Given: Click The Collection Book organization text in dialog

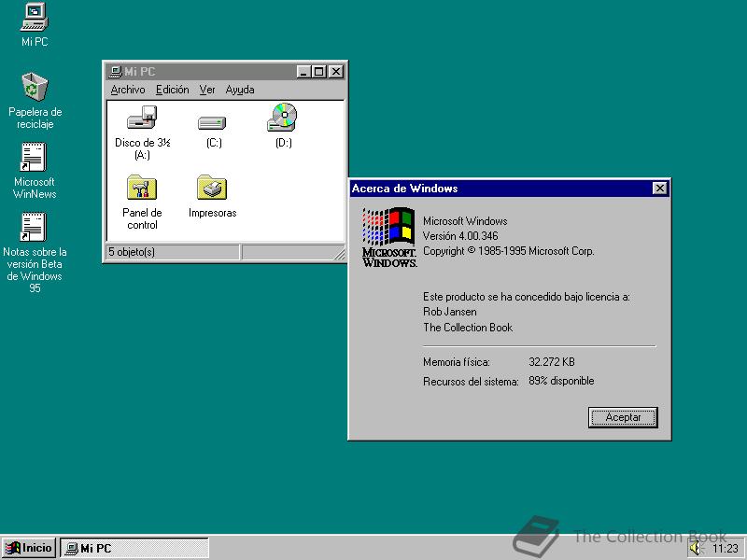Looking at the screenshot, I should coord(468,328).
